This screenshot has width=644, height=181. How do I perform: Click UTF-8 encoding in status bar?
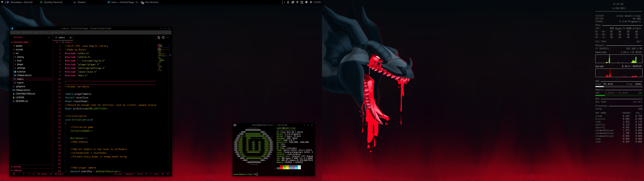point(140,174)
